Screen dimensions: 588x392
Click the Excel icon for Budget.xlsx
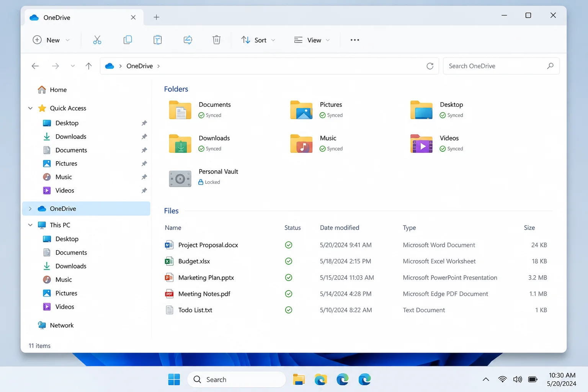(x=169, y=261)
